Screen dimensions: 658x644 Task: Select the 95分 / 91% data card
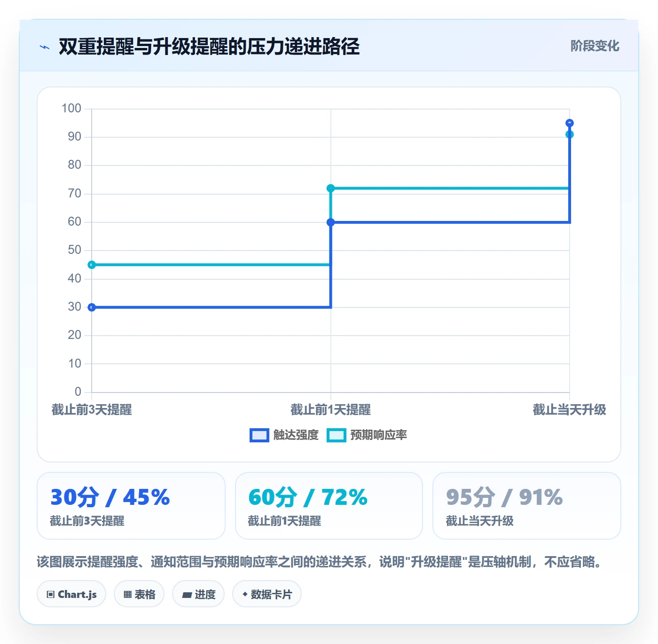[x=526, y=506]
